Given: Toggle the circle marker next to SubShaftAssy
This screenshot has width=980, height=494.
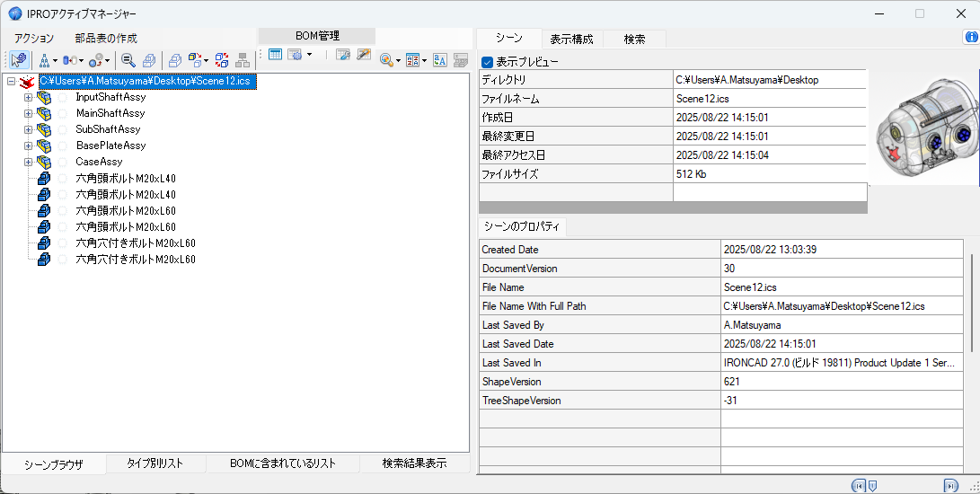Looking at the screenshot, I should pyautogui.click(x=63, y=130).
